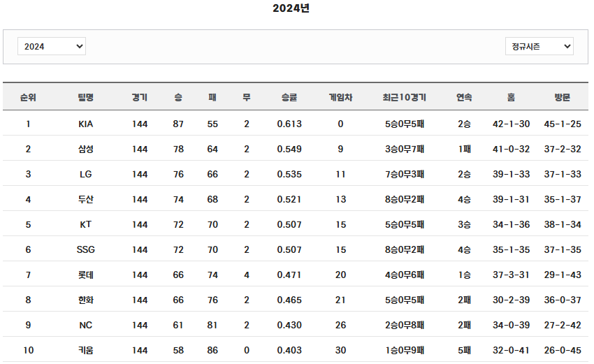The height and width of the screenshot is (364, 594).
Task: Click 키움's games behind value 30
Action: [340, 350]
